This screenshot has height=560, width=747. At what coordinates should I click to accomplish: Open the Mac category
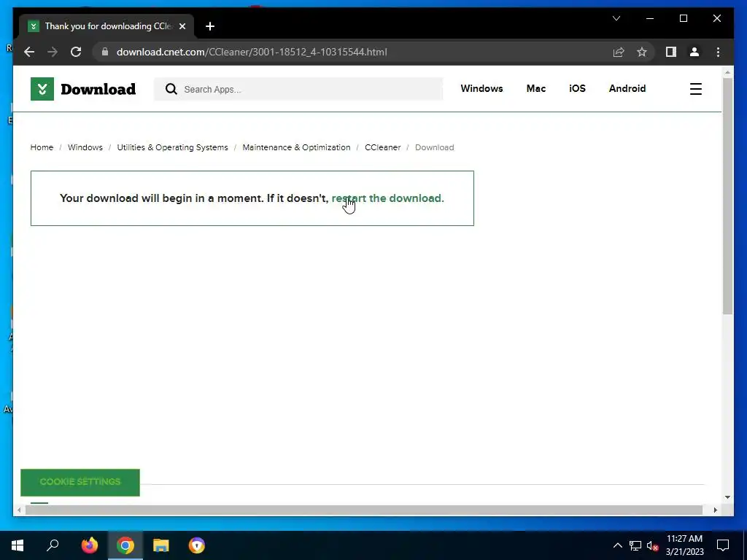[536, 88]
